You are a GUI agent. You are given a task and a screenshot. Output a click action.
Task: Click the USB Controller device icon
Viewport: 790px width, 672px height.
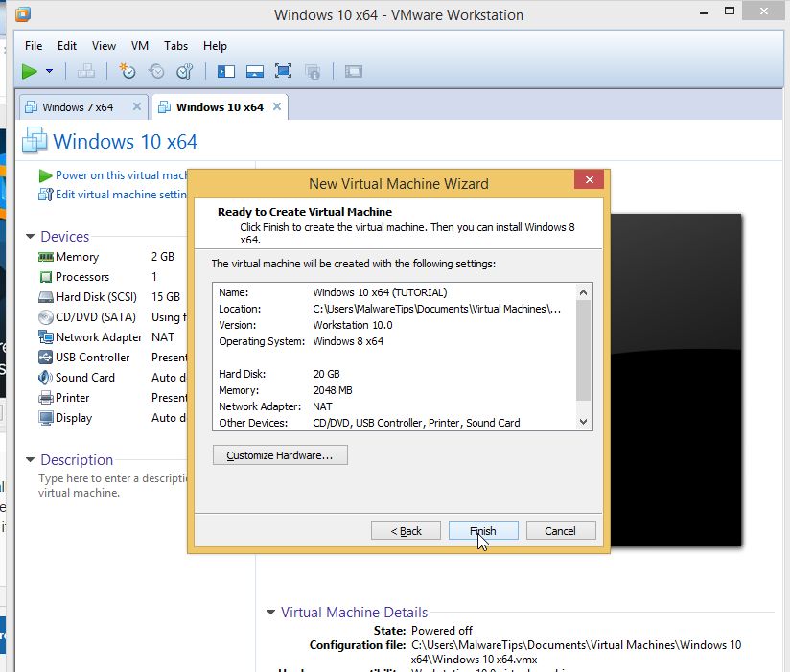[46, 358]
